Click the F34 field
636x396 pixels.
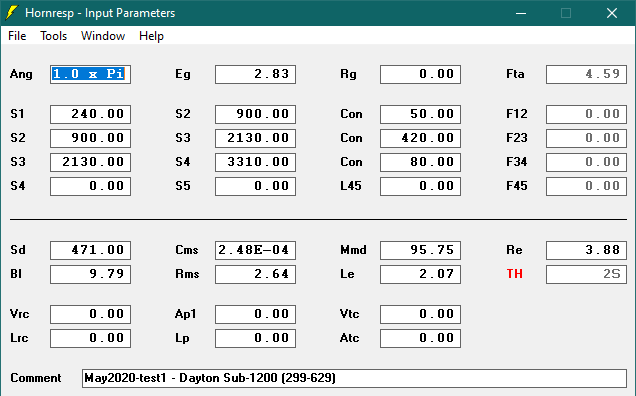[x=586, y=162]
